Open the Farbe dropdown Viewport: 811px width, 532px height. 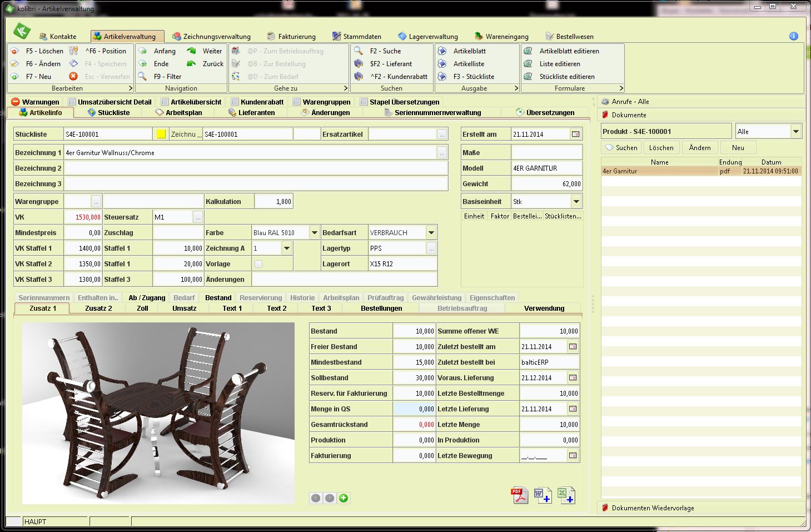[x=315, y=233]
